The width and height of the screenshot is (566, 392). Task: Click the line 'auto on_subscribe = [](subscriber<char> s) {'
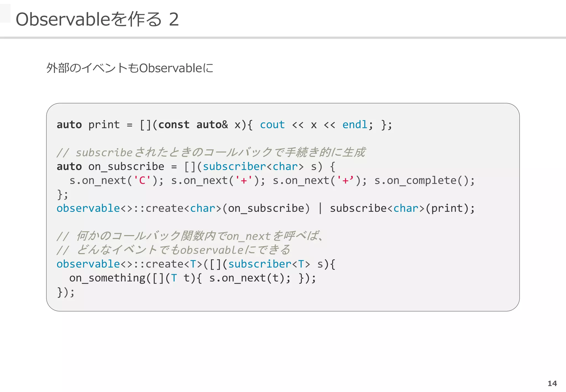[x=196, y=166]
